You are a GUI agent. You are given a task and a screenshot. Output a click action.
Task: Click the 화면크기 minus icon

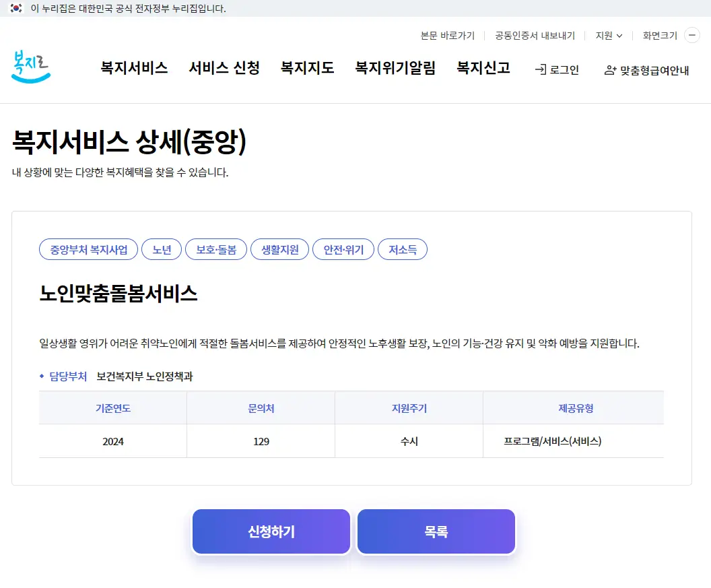(x=692, y=35)
